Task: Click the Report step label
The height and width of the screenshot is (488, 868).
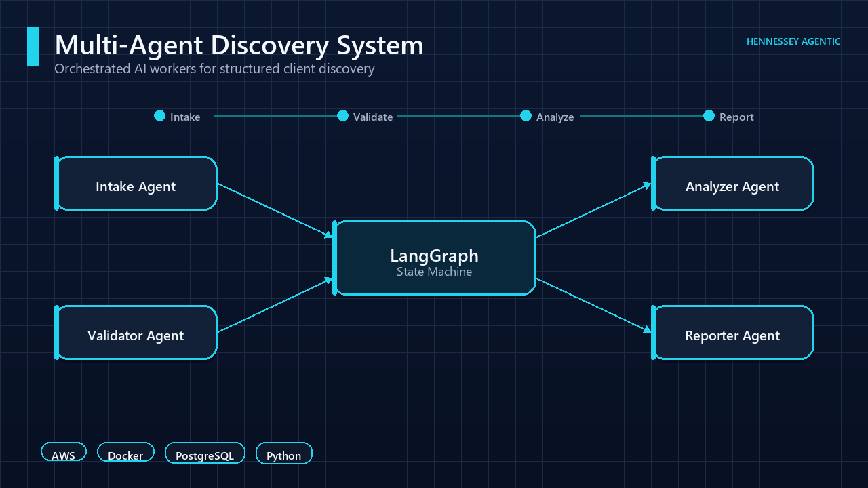Action: [x=736, y=117]
